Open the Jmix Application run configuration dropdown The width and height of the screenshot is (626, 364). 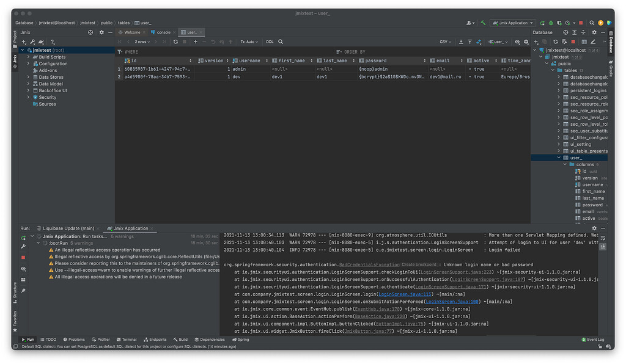point(512,21)
